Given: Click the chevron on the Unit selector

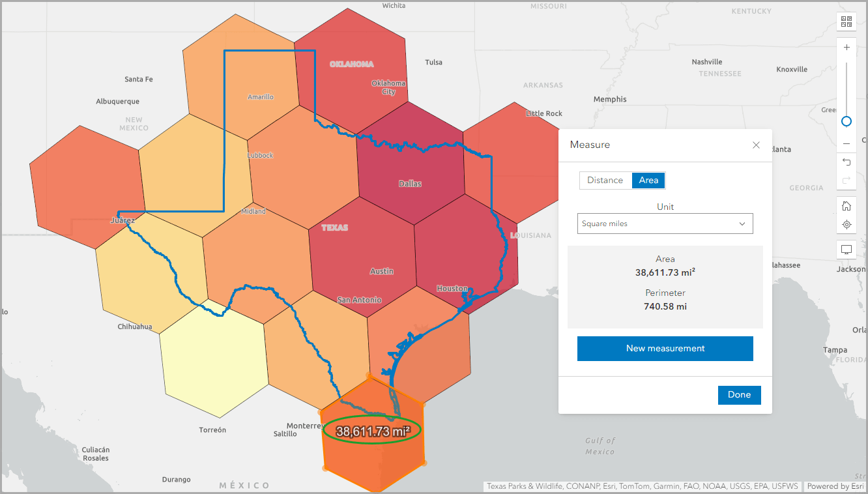Looking at the screenshot, I should pos(742,223).
